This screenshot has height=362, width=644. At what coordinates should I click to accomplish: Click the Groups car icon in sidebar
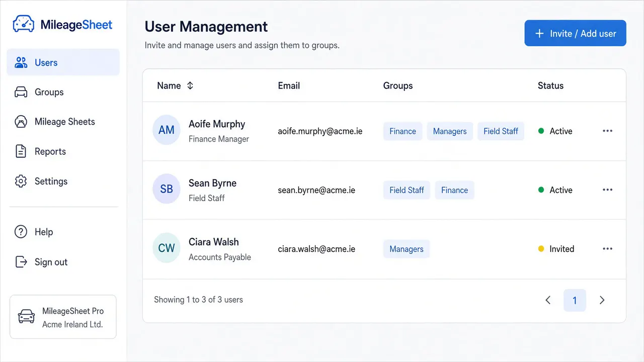tap(21, 92)
